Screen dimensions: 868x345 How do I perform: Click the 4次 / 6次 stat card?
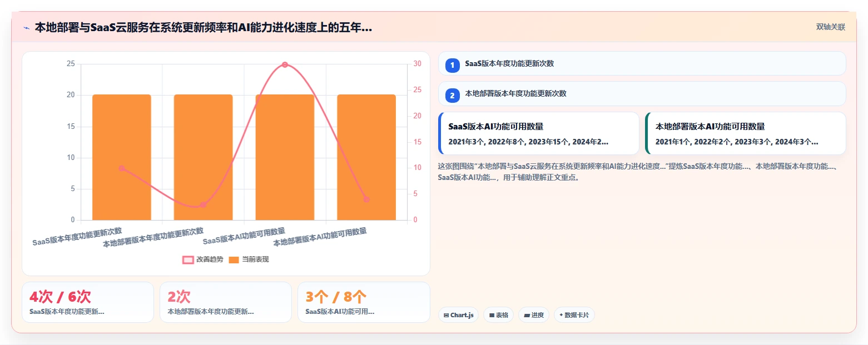tap(88, 302)
